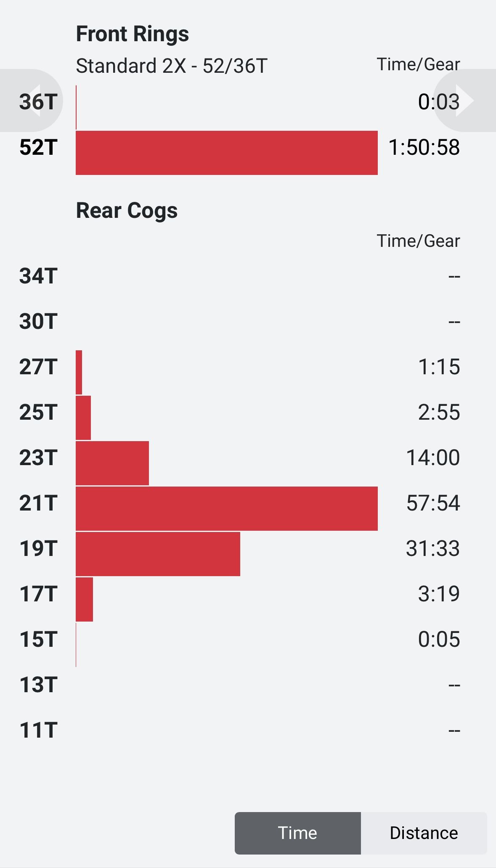Tap the 27T rear cog bar

coord(79,372)
